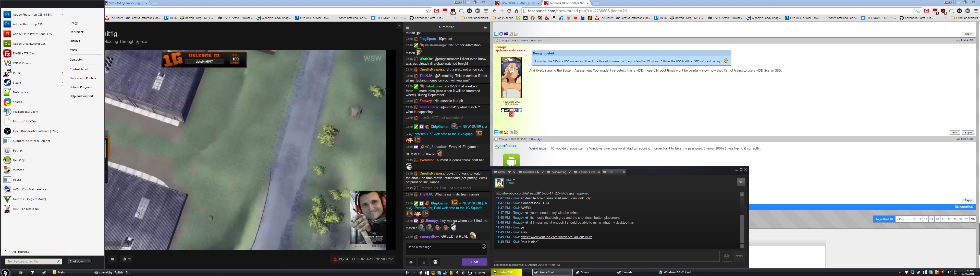The width and height of the screenshot is (980, 276).
Task: Open the Twitch video settings gear dropdown
Action: coord(127,259)
